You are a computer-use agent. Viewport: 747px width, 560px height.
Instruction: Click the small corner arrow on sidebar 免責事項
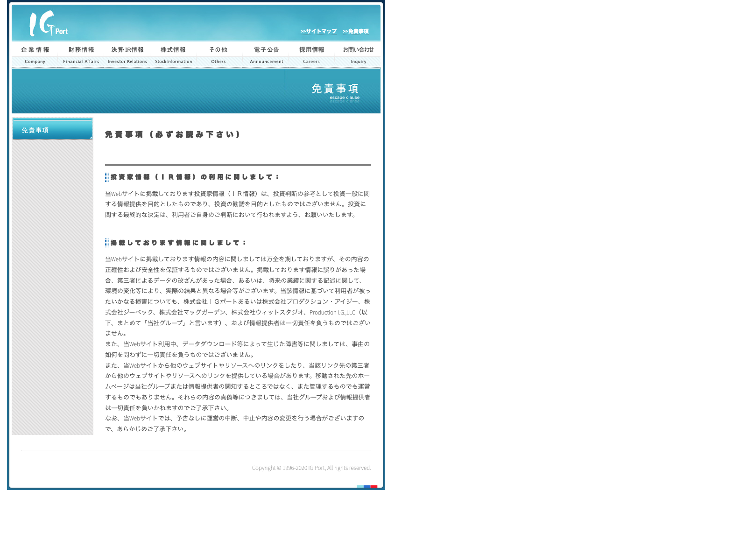point(91,137)
